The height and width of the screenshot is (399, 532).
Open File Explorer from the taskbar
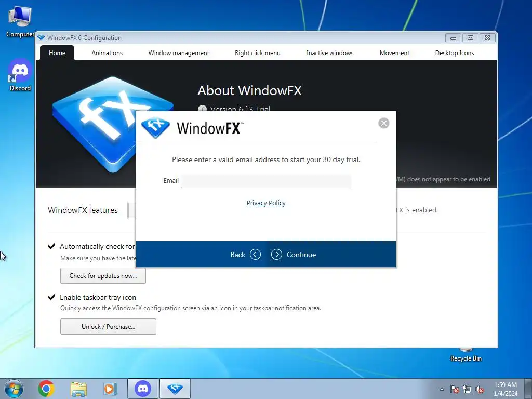pos(78,389)
